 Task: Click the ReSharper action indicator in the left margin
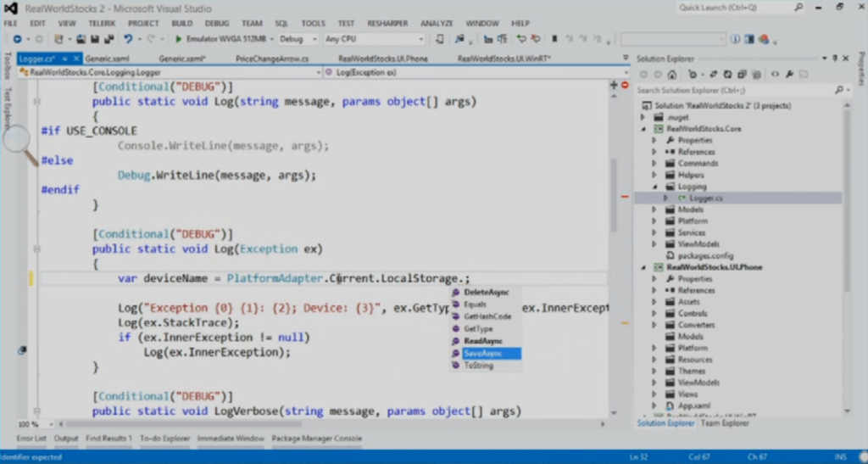[22, 350]
